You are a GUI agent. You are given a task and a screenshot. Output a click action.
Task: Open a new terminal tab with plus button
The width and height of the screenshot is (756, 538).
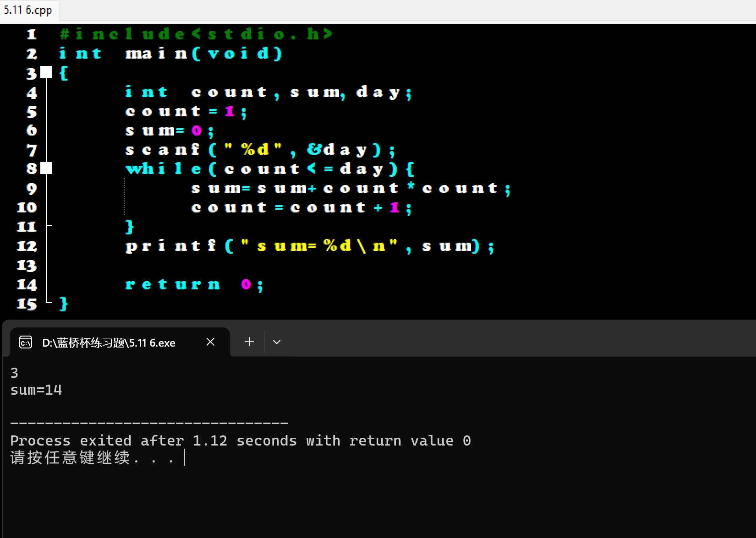pos(249,342)
